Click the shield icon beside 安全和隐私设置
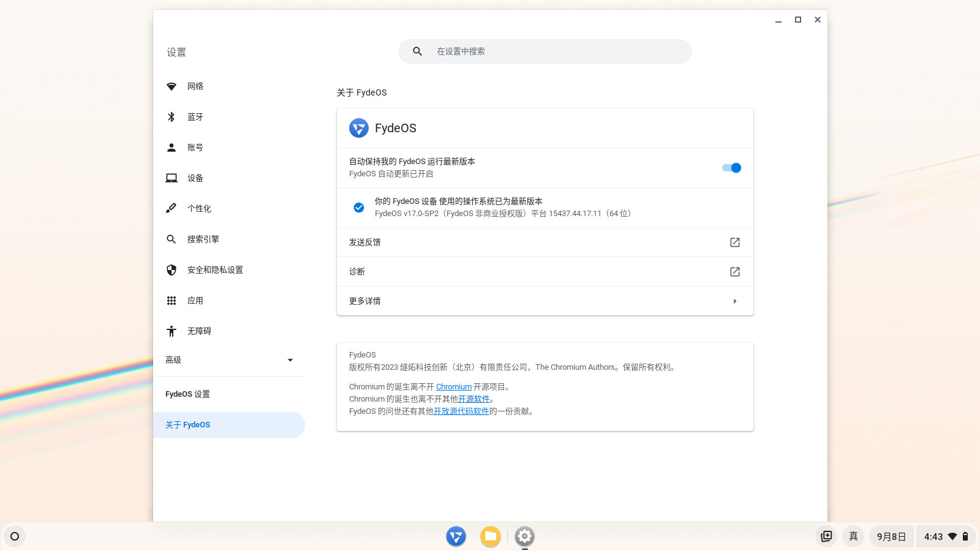 [x=171, y=270]
